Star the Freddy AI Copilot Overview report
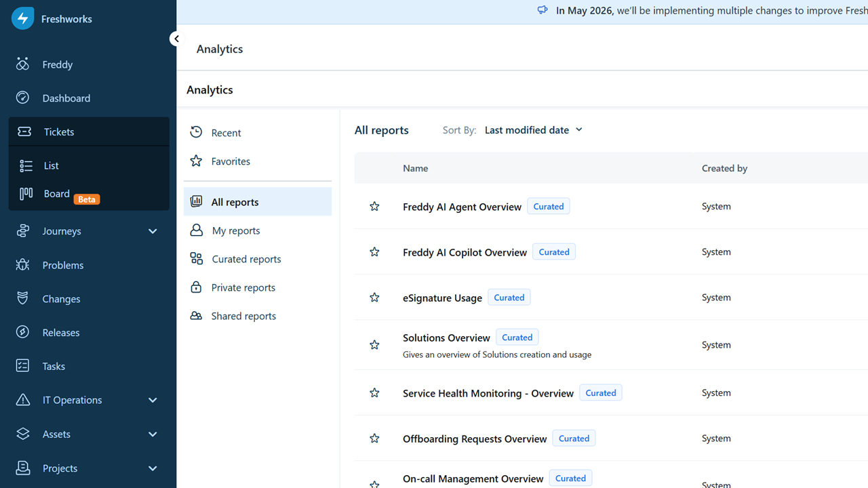 (374, 252)
